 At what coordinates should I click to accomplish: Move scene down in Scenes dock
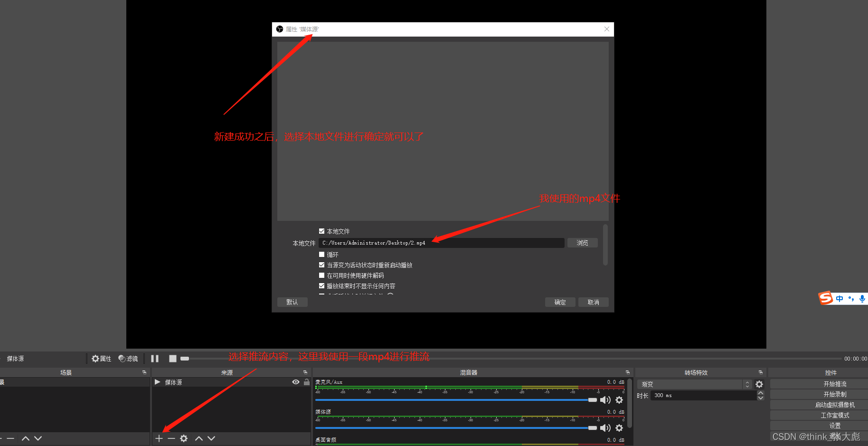click(38, 438)
